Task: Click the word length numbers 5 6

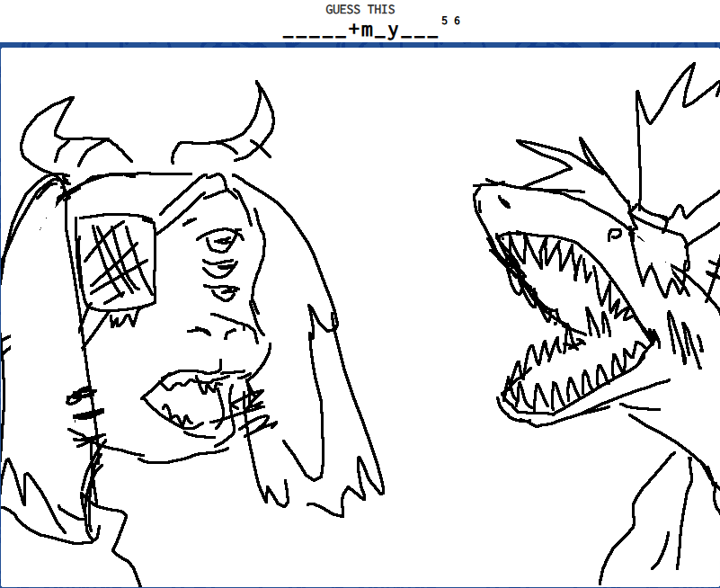Action: 450,21
